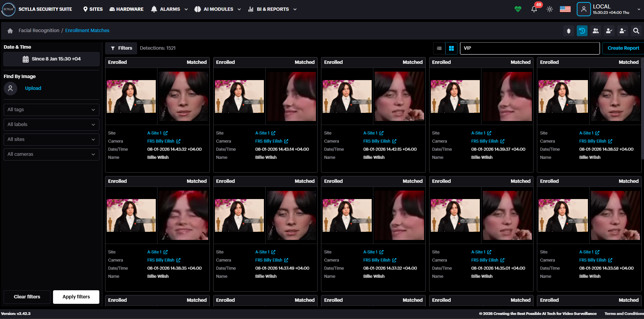Click the user with checkmark icon
The height and width of the screenshot is (319, 644).
pos(609,31)
